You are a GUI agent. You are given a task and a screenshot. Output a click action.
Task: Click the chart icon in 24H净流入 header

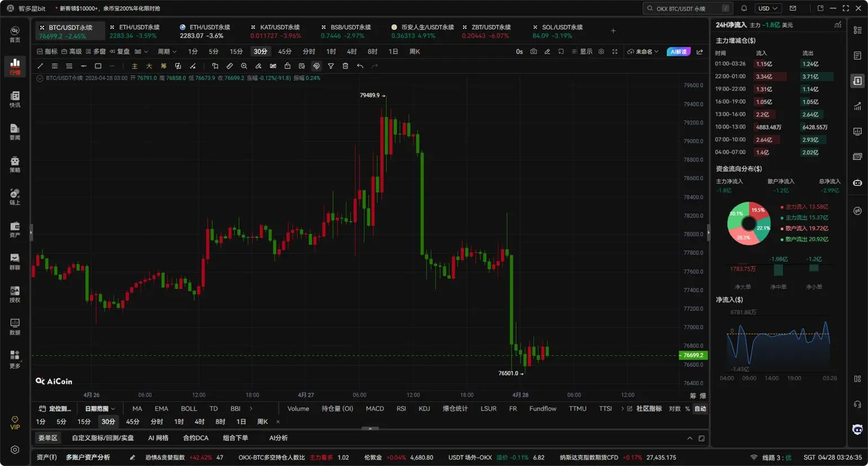click(838, 25)
